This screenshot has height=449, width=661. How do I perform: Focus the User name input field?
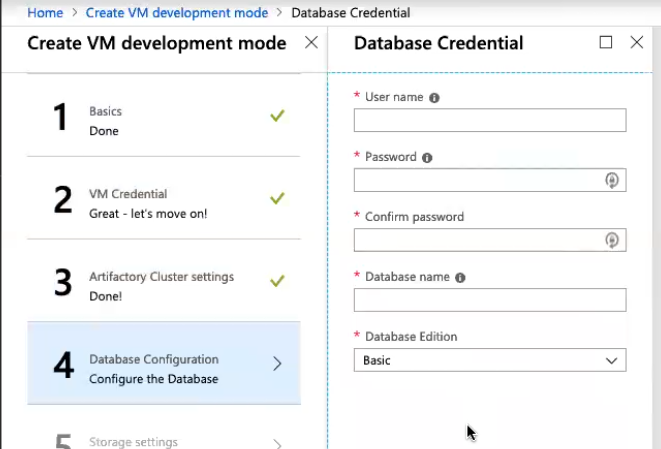click(489, 120)
